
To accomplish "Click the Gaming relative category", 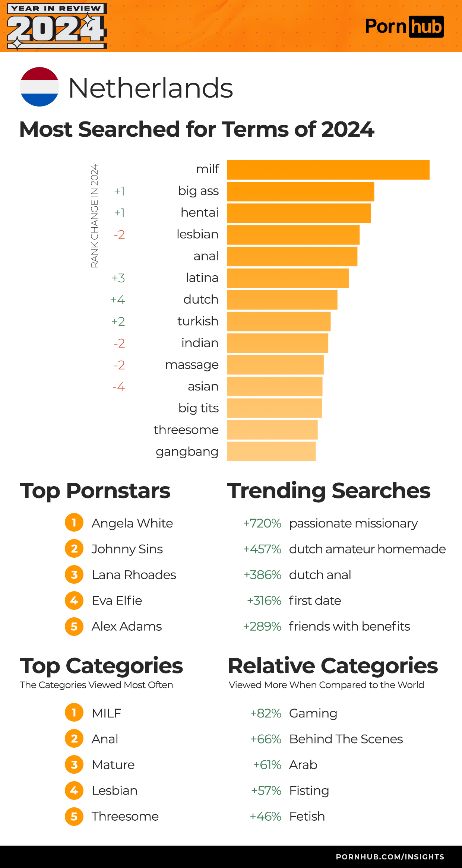I will click(x=313, y=713).
